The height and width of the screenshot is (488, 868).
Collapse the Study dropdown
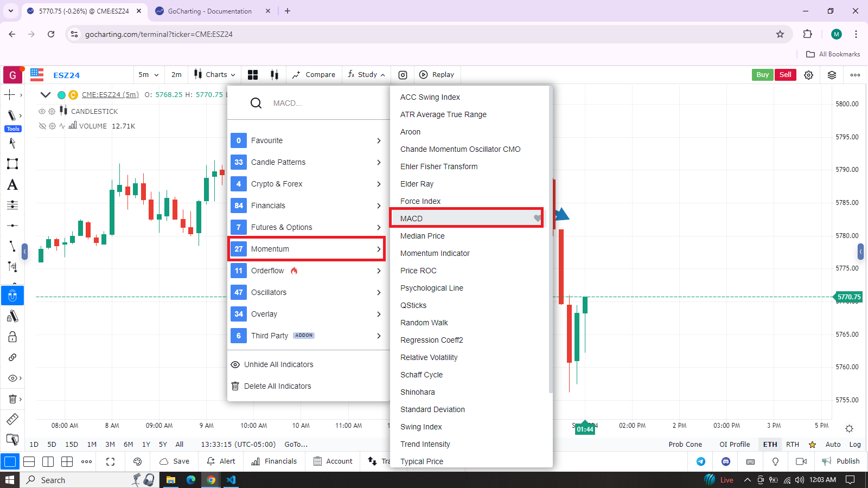[x=367, y=75]
